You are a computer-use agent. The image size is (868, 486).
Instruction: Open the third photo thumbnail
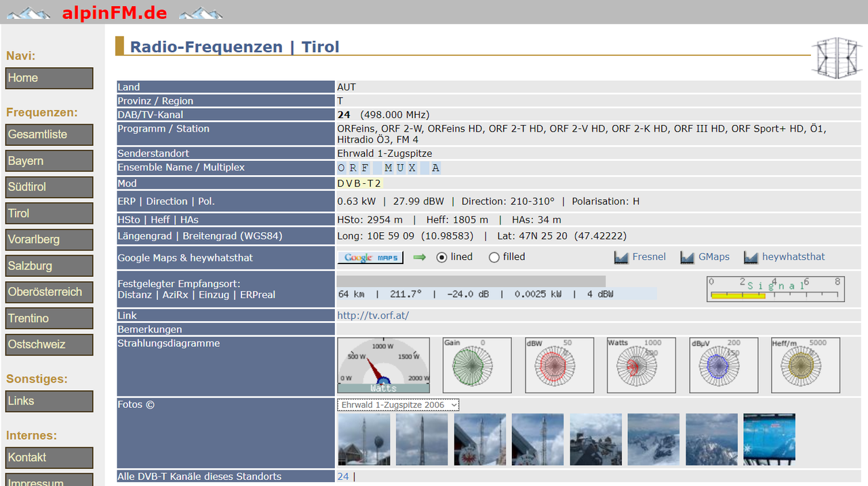(x=480, y=439)
